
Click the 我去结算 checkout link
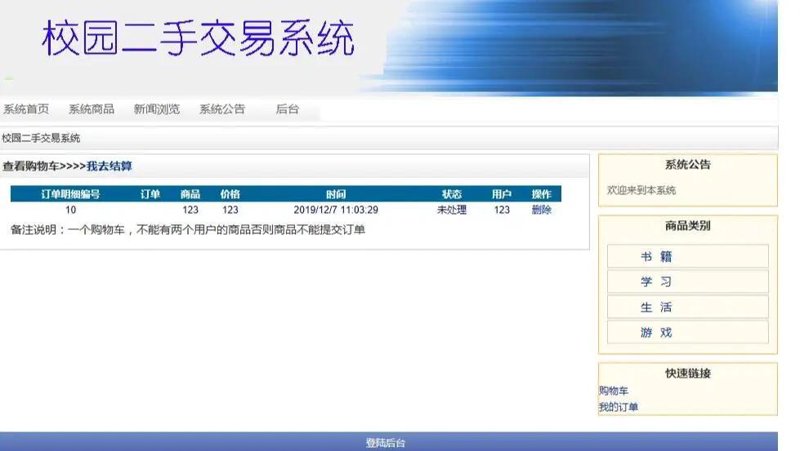(109, 166)
